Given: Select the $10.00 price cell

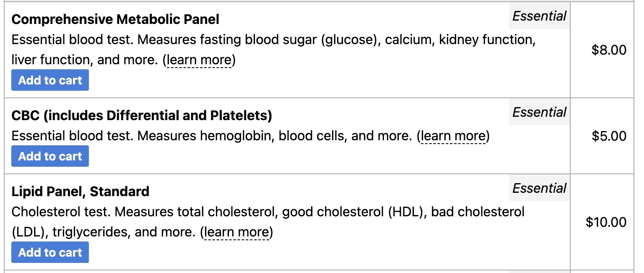Looking at the screenshot, I should pyautogui.click(x=606, y=222).
